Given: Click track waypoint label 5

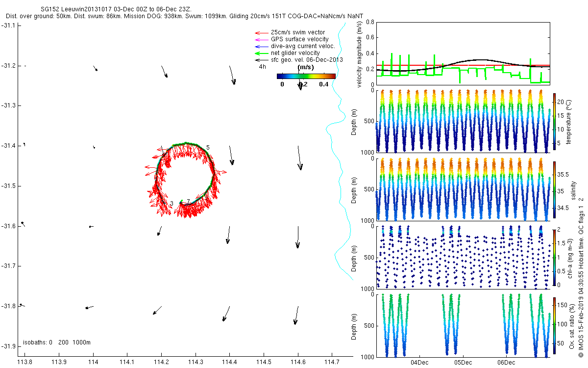Looking at the screenshot, I should 208,147.
